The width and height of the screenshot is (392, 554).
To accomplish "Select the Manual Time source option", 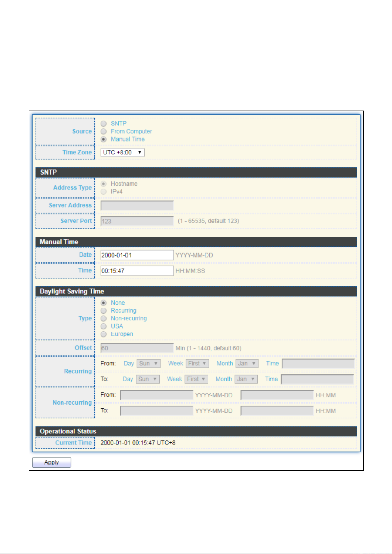I will (x=104, y=139).
